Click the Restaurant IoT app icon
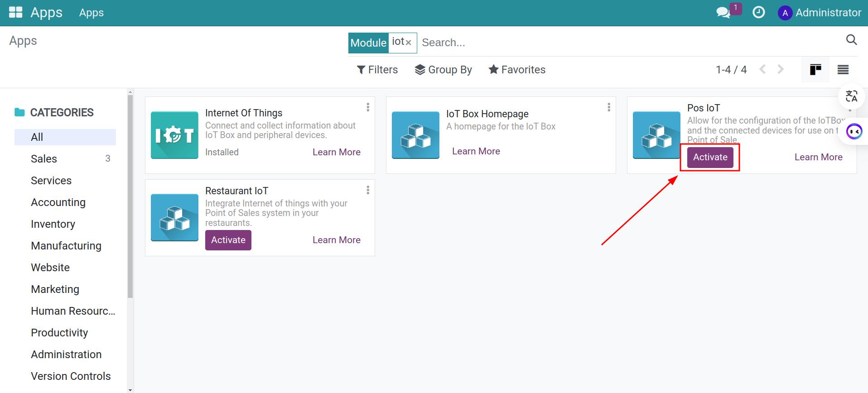Viewport: 868px width, 393px height. pos(174,217)
